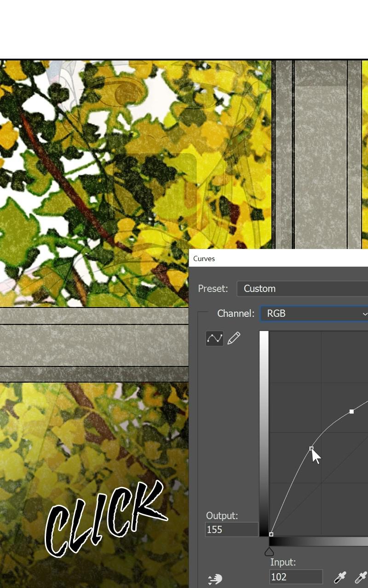
Task: Select the upper filled curve control point
Action: (x=351, y=412)
